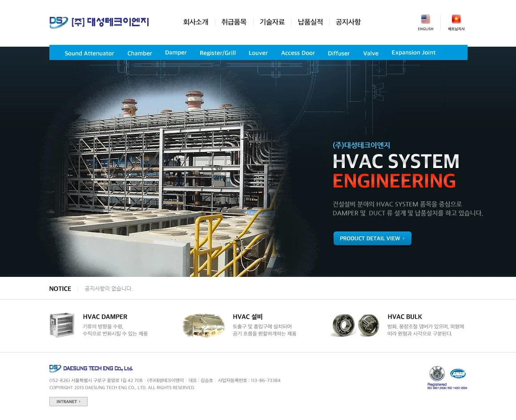
Task: Click the HVAC Bulk bearings image
Action: [x=355, y=325]
